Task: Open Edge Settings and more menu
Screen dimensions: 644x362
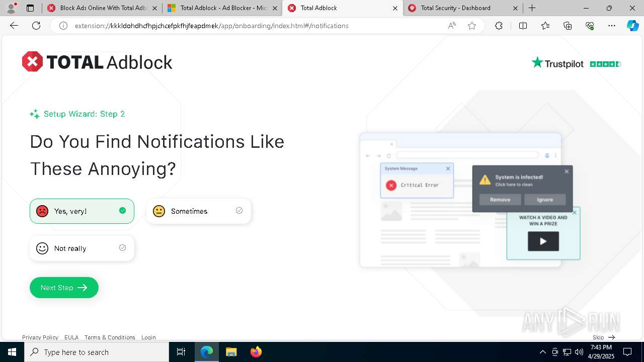Action: point(612,26)
